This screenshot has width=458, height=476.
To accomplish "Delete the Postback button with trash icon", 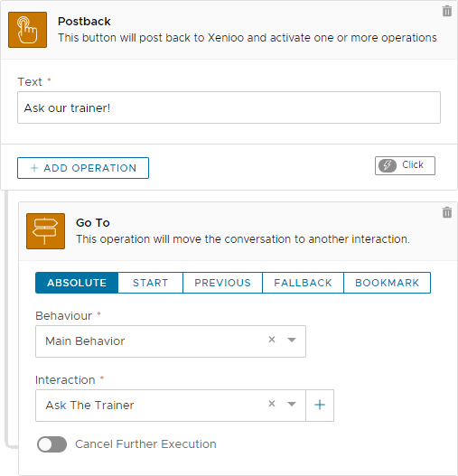I will [447, 11].
